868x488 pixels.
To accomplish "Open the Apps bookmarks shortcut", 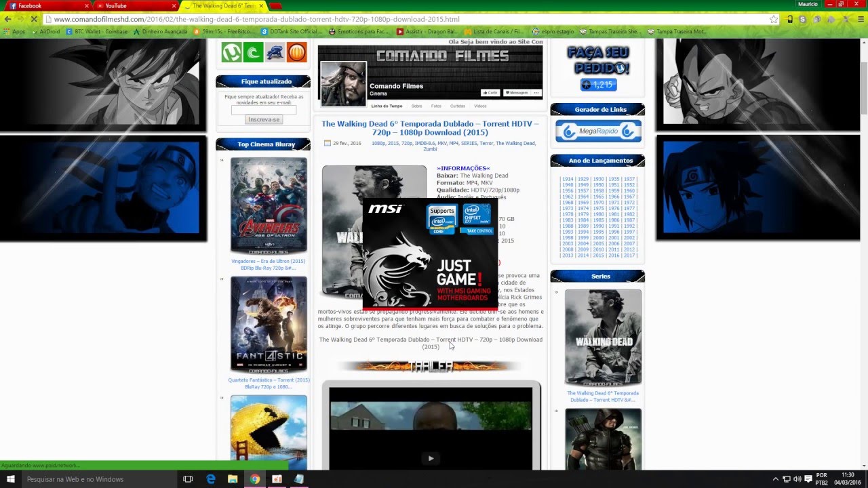I will click(x=14, y=31).
